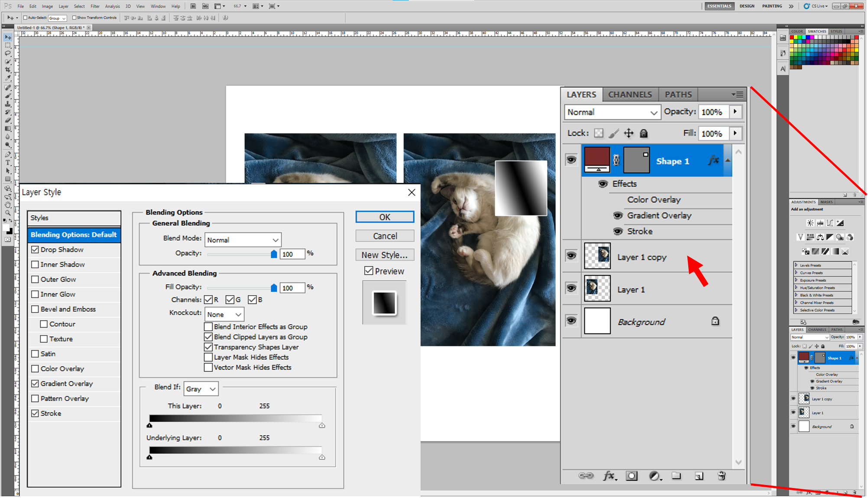Image resolution: width=868 pixels, height=498 pixels.
Task: Hide the Layer 1 copy layer
Action: click(x=571, y=256)
